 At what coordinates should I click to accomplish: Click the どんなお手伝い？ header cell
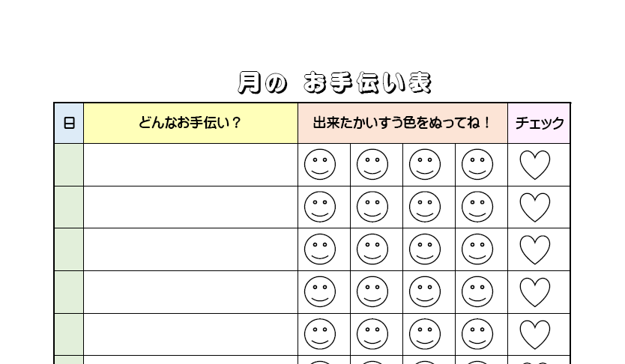coord(190,124)
